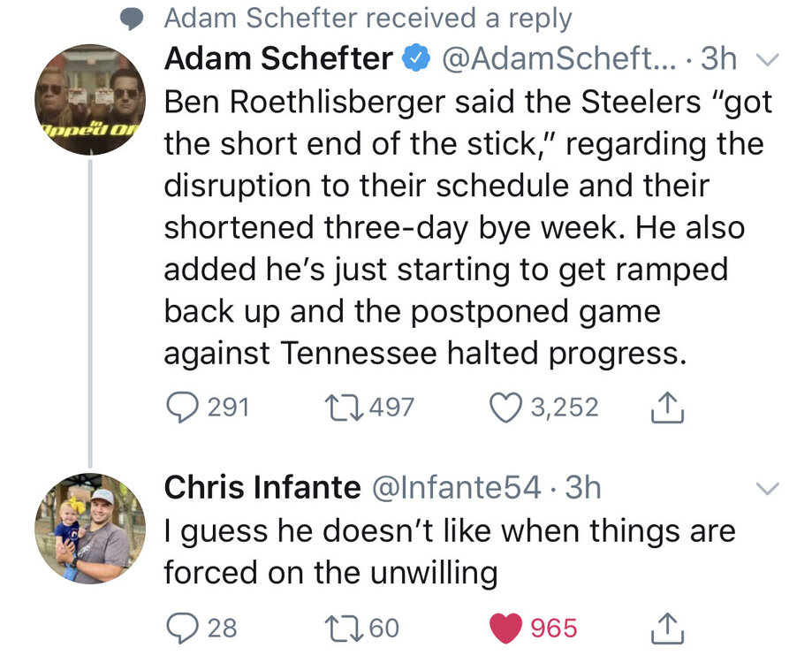Open Adam Schefter's profile by name

click(x=279, y=58)
